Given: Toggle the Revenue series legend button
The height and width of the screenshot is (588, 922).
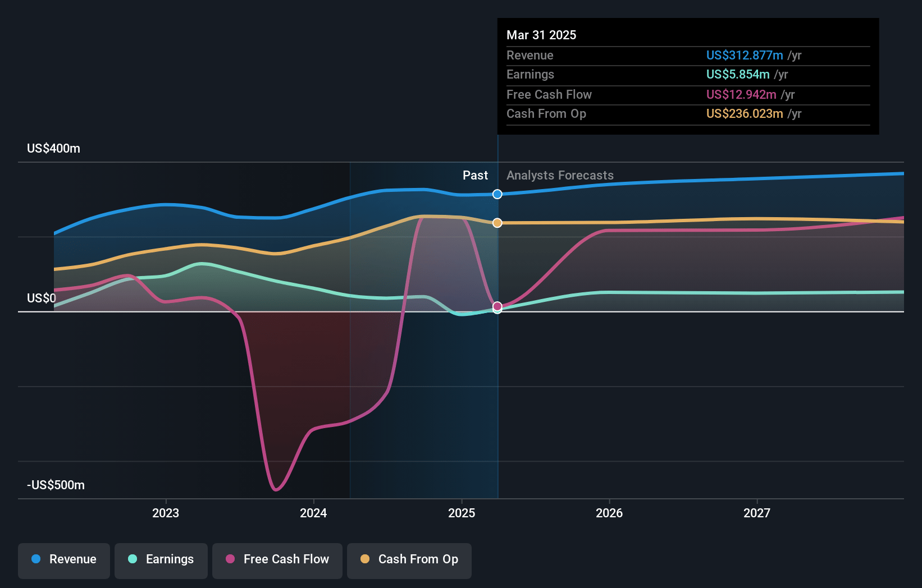Looking at the screenshot, I should (x=64, y=561).
